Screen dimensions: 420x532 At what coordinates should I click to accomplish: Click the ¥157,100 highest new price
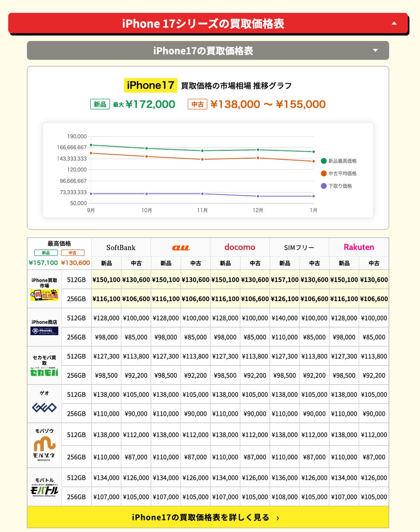point(43,262)
